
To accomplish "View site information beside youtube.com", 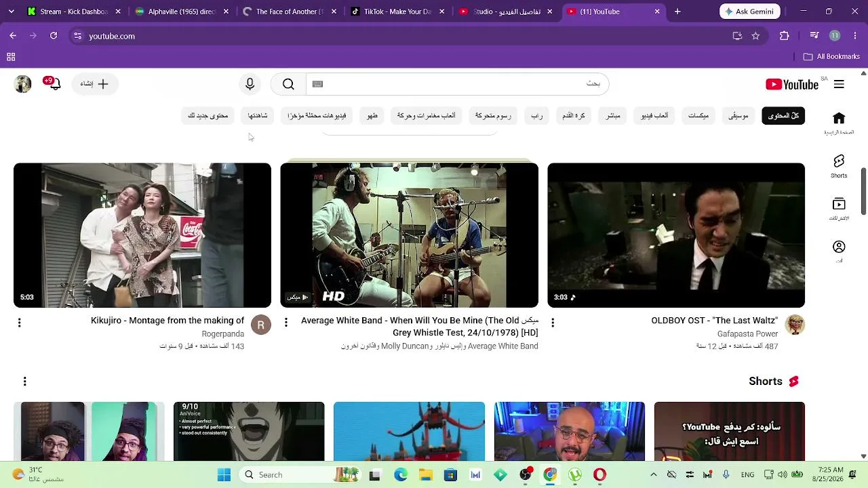I will click(x=78, y=36).
